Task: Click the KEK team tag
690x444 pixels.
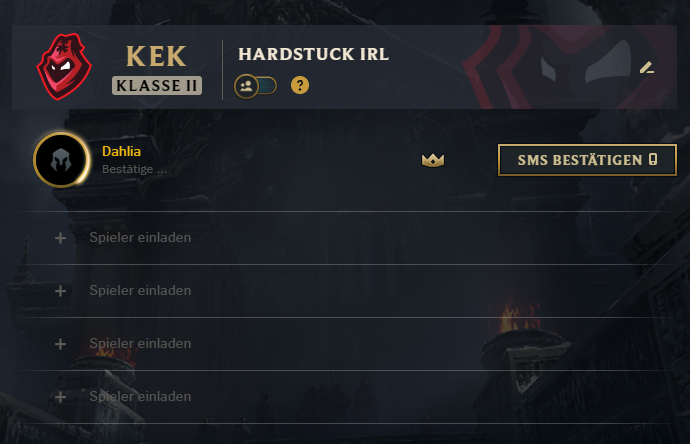Action: 156,56
